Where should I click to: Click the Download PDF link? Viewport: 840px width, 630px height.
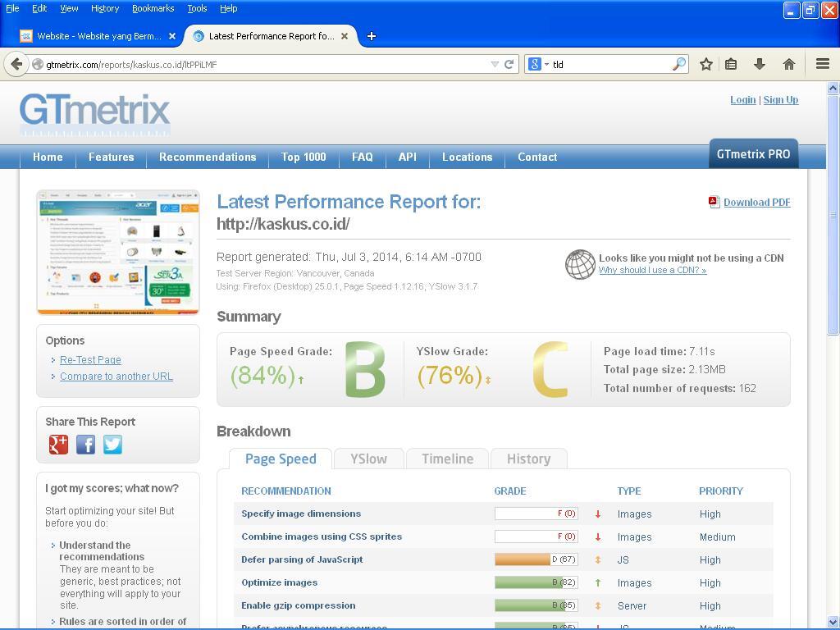[757, 202]
